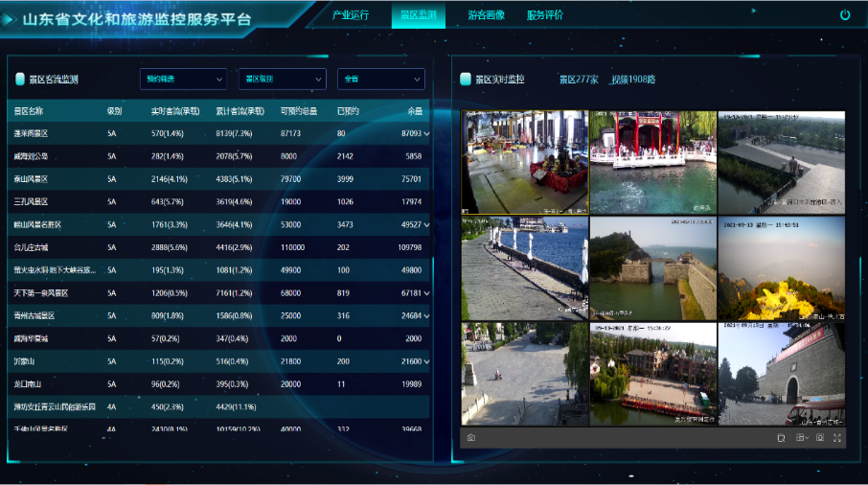
Task: Expand the 天下第一泉风景区 row chevron
Action: 426,293
